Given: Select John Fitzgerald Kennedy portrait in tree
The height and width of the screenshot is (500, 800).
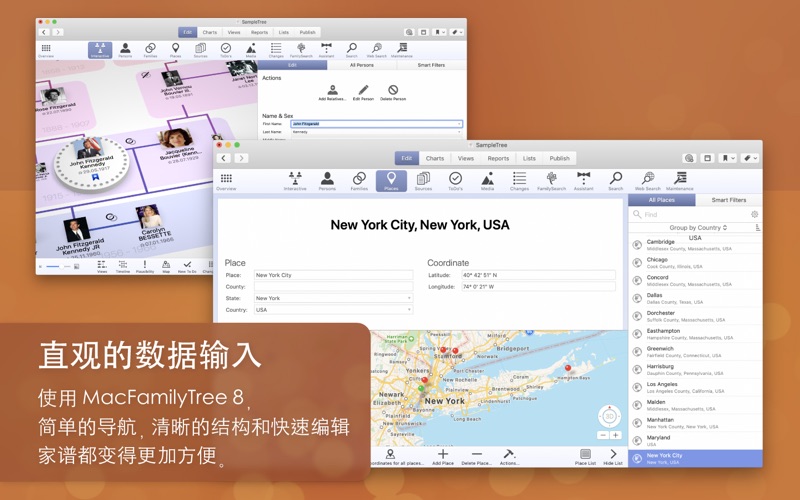Looking at the screenshot, I should pyautogui.click(x=88, y=148).
